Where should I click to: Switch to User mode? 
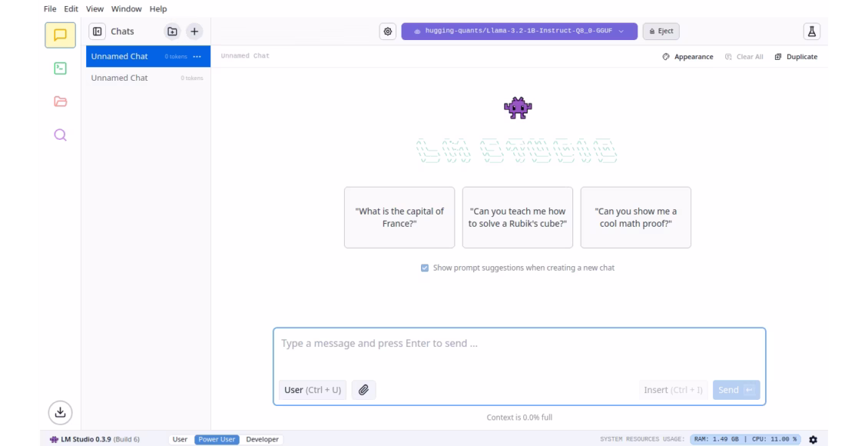(x=180, y=439)
